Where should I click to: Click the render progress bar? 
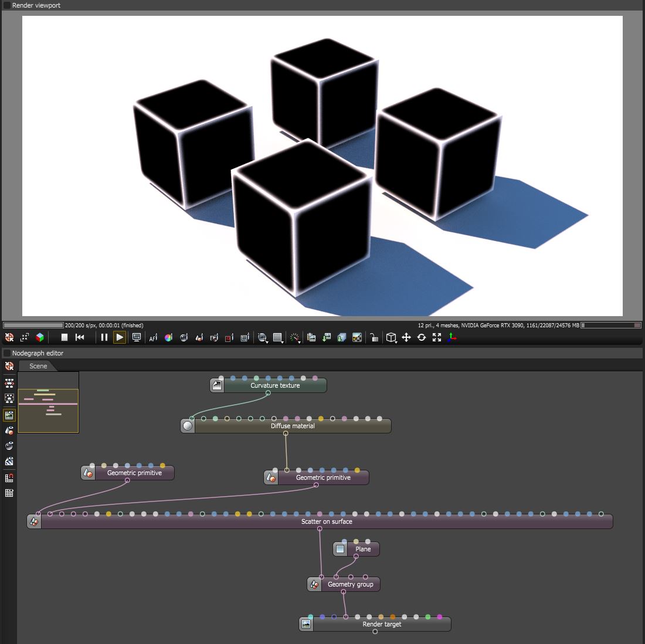33,325
